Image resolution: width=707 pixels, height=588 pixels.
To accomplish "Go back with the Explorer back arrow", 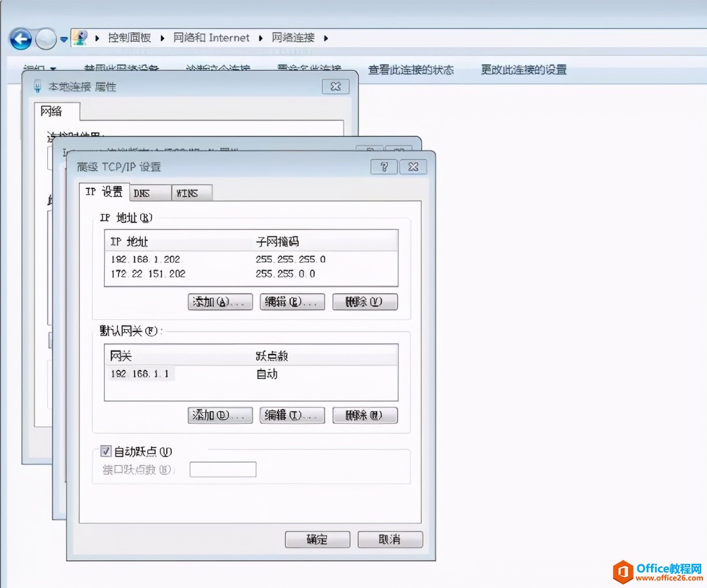I will click(21, 39).
